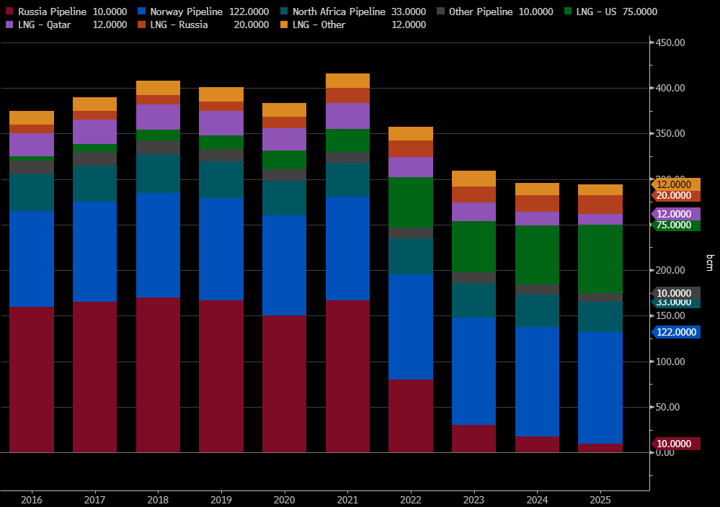Viewport: 720px width, 507px height.
Task: Click the 350.00 y-axis tick label
Action: [670, 134]
